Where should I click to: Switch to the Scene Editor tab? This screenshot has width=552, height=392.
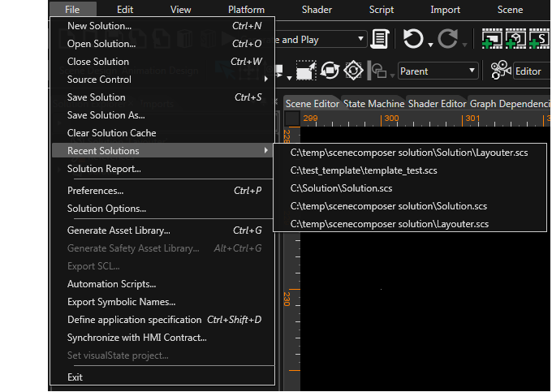coord(312,103)
